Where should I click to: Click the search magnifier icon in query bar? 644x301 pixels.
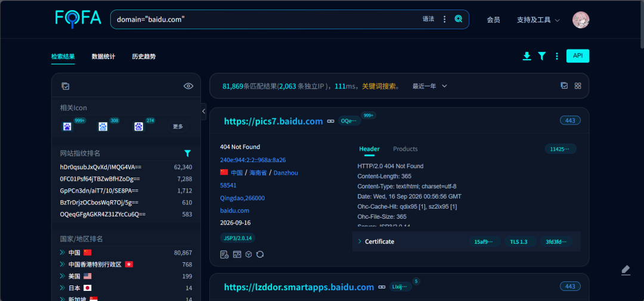pyautogui.click(x=459, y=19)
